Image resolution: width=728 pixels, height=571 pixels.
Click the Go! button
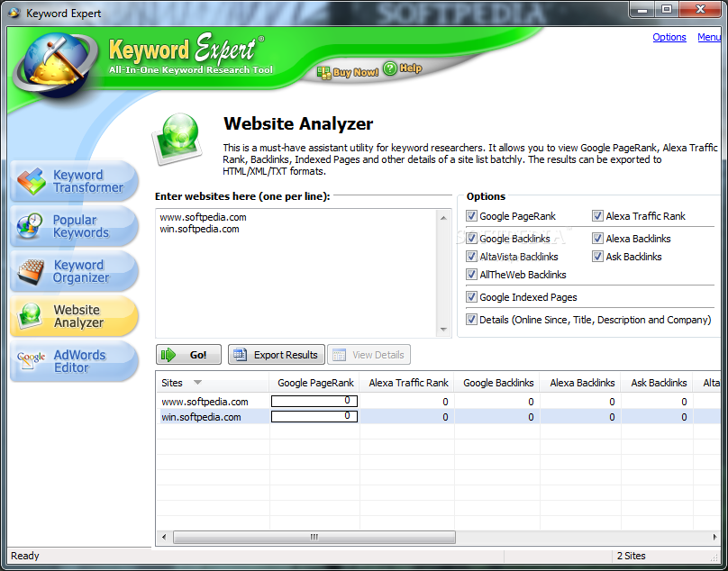click(x=188, y=355)
